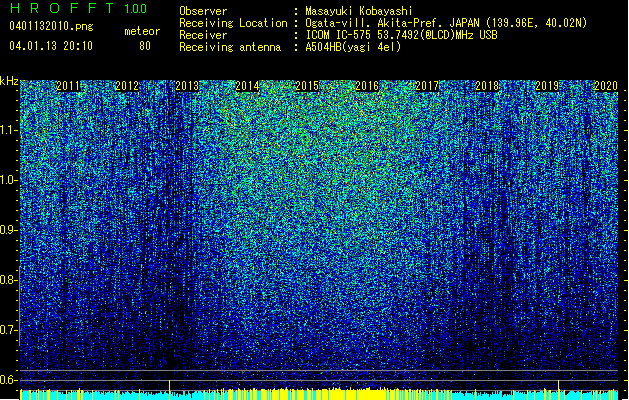
Task: Click the 2019 time marker
Action: [x=547, y=86]
